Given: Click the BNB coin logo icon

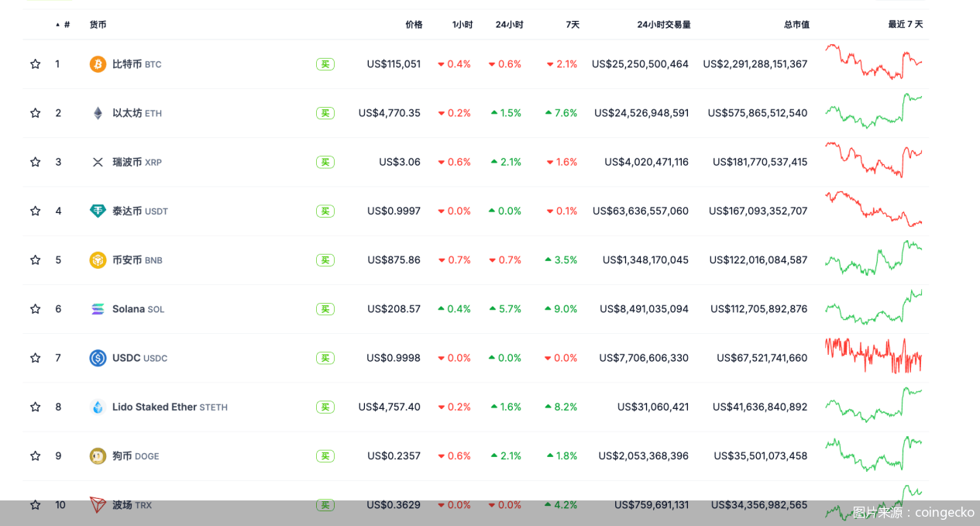Looking at the screenshot, I should (x=98, y=260).
